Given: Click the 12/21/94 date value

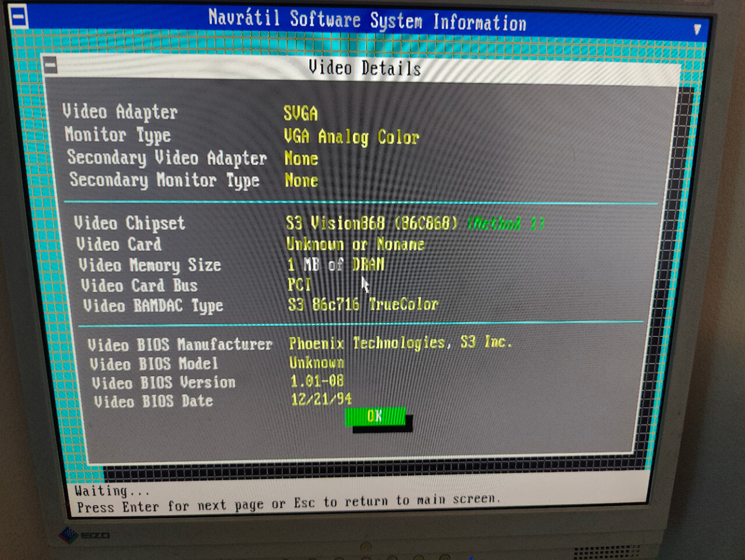Looking at the screenshot, I should coord(321,399).
